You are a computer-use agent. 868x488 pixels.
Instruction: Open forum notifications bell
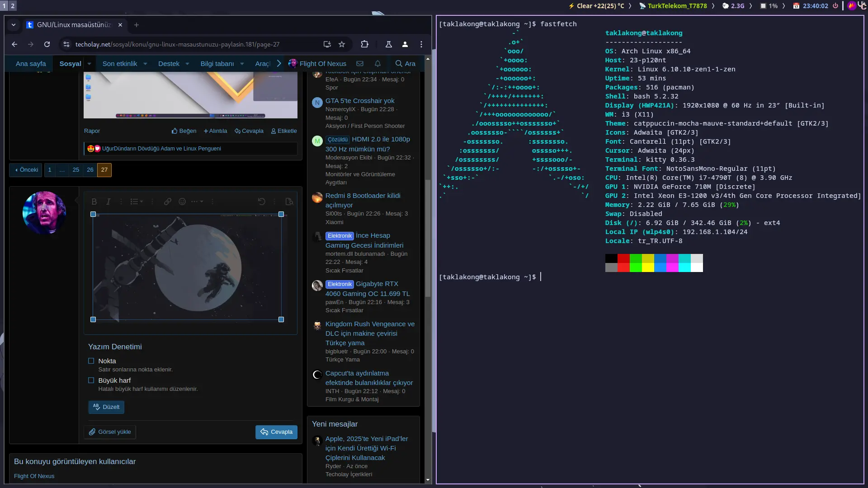tap(377, 64)
